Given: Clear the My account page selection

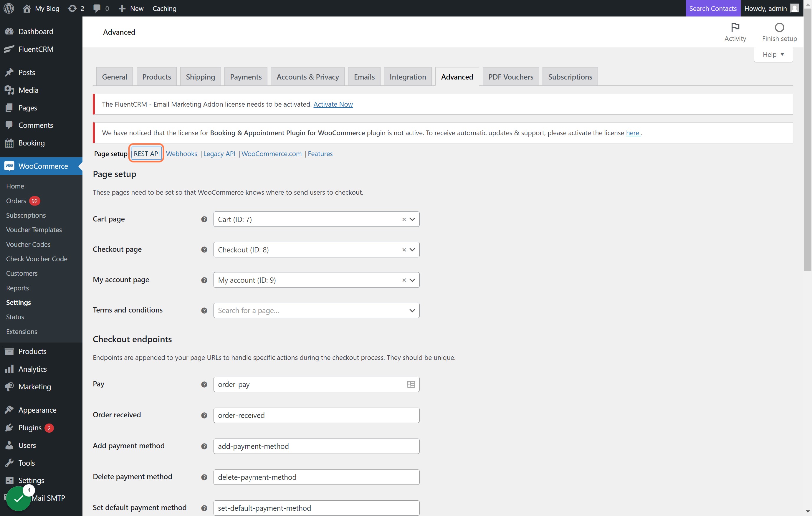Looking at the screenshot, I should [x=404, y=280].
